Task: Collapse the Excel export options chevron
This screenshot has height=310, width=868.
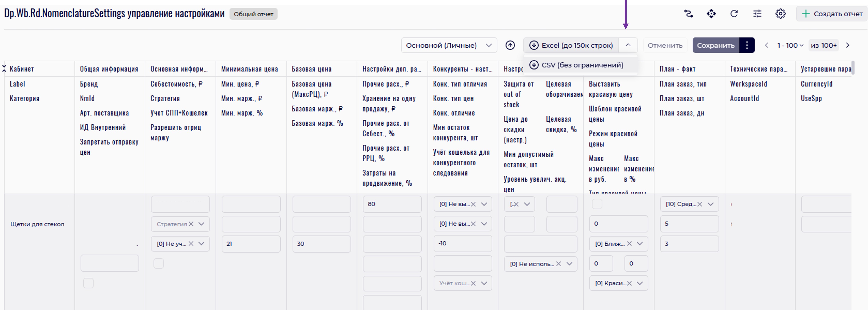Action: coord(628,45)
